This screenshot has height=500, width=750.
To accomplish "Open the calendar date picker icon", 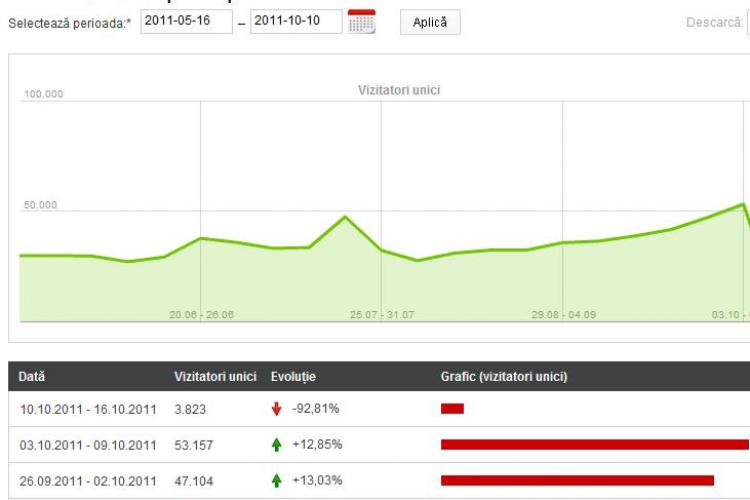I will (x=361, y=22).
